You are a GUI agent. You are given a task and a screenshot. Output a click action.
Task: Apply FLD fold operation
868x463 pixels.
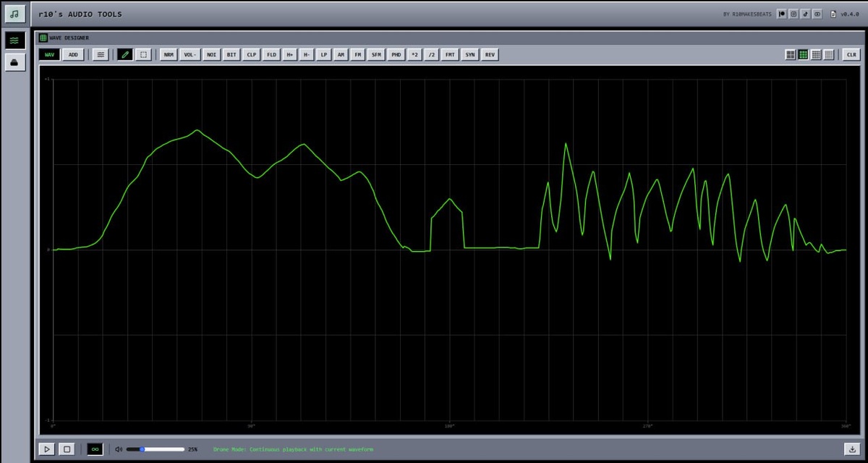coord(271,54)
